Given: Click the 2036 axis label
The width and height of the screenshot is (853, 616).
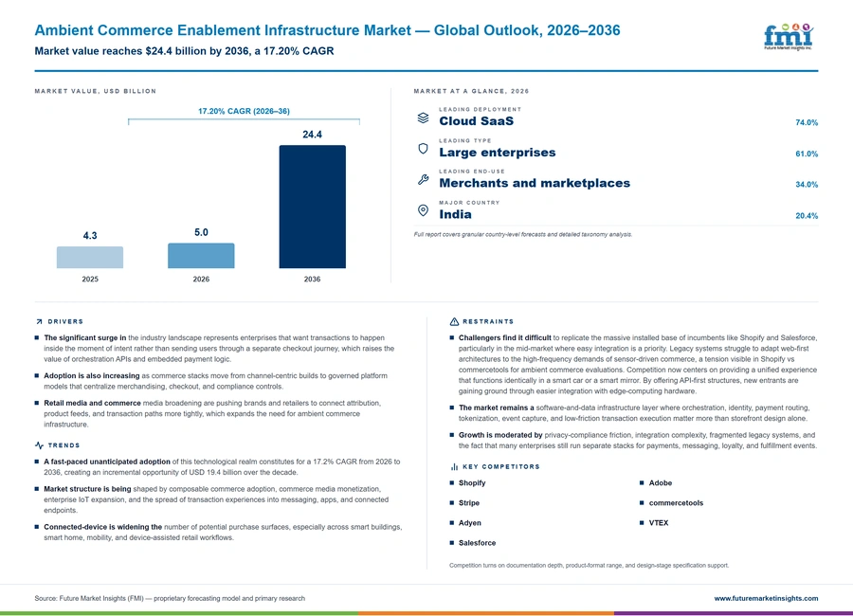Looking at the screenshot, I should pyautogui.click(x=312, y=280).
